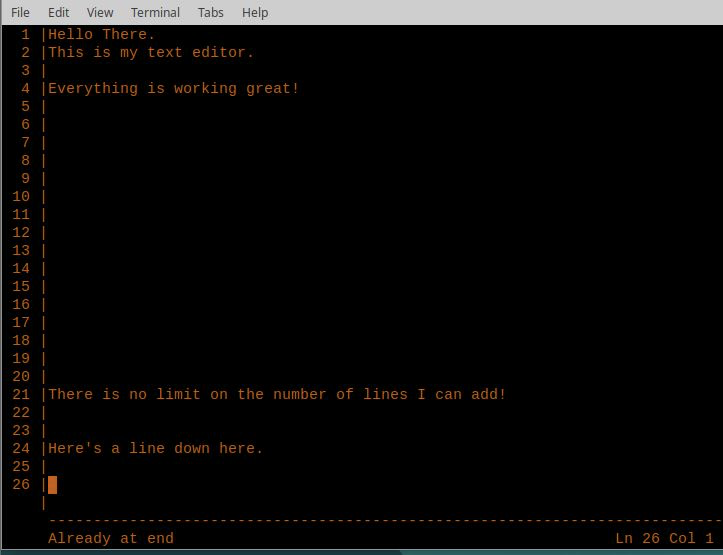Click line number 26 in the gutter
Screen dimensions: 723x555
click(x=21, y=484)
